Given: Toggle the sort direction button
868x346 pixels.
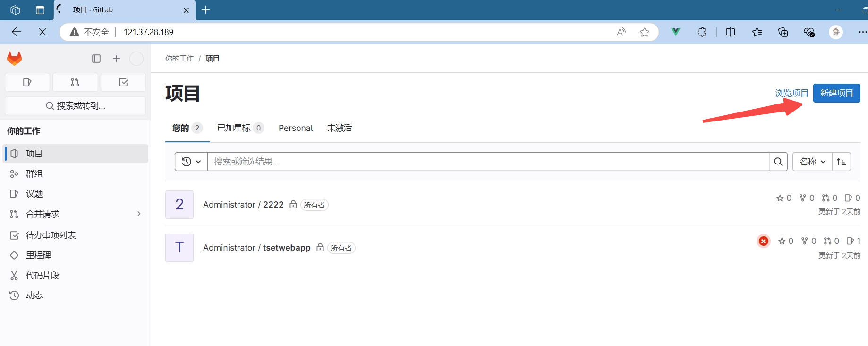Looking at the screenshot, I should (842, 162).
